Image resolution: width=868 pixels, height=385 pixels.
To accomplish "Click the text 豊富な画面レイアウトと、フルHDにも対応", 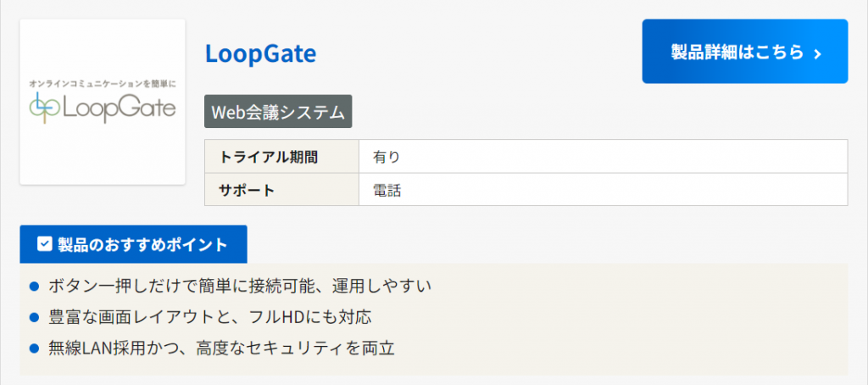I will (x=210, y=318).
